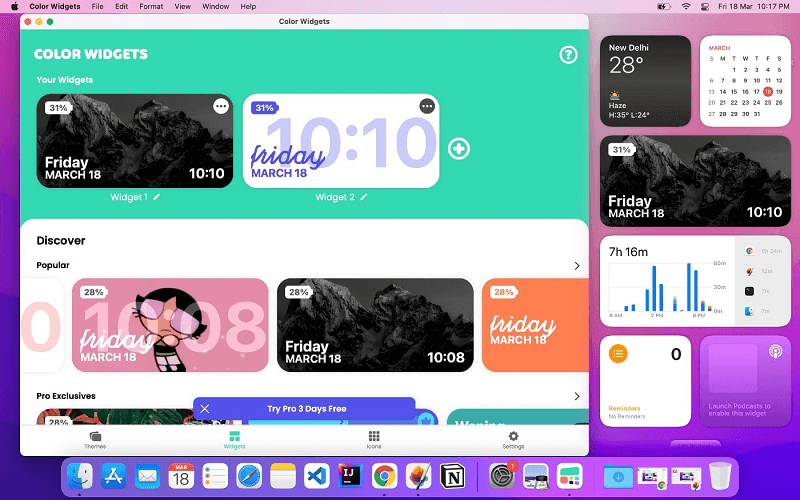
Task: Expand the Pro Exclusives section arrow
Action: pos(576,396)
